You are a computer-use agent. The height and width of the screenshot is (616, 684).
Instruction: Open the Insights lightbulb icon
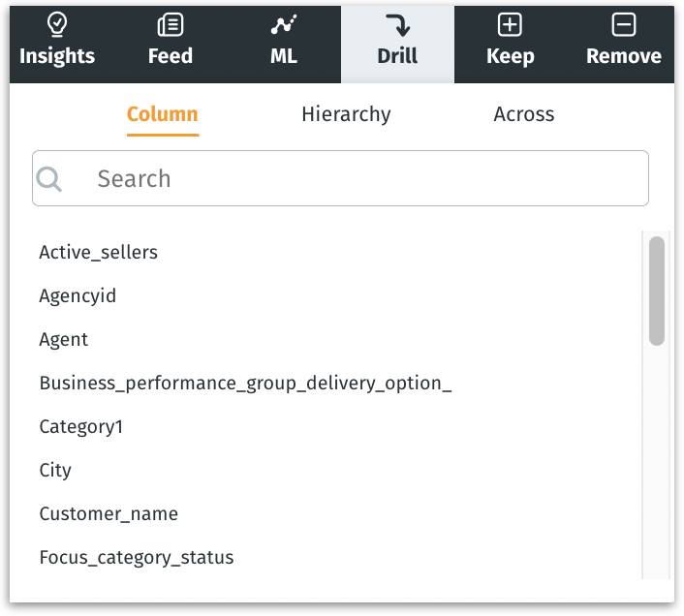[57, 25]
